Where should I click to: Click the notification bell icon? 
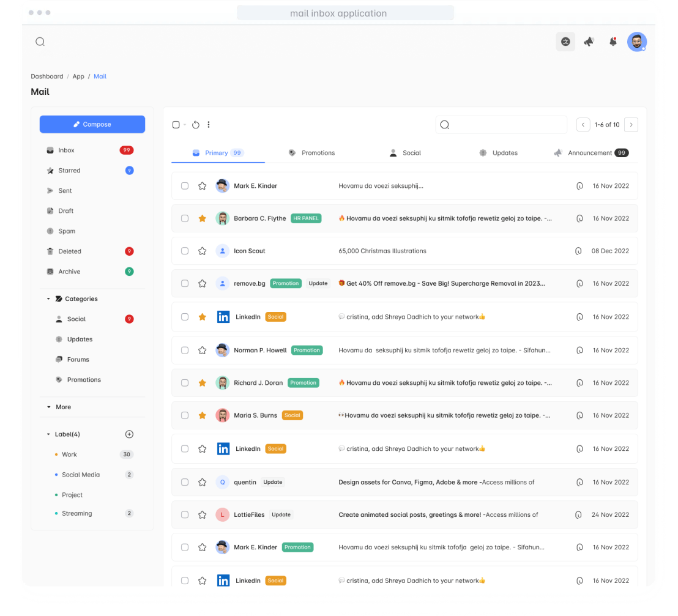tap(613, 42)
